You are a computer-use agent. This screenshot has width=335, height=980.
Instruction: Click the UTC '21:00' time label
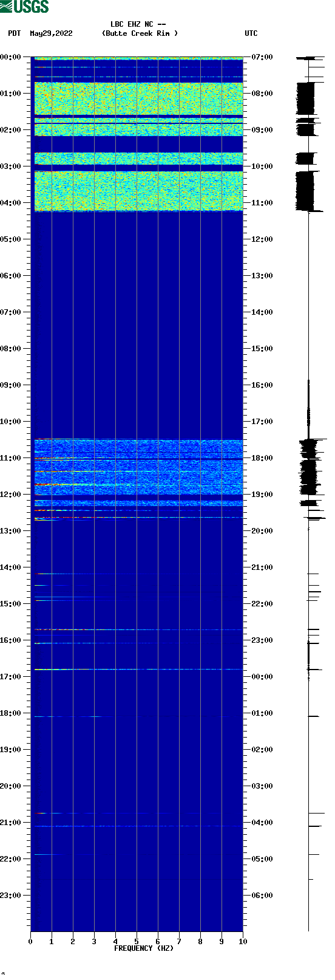tap(262, 567)
